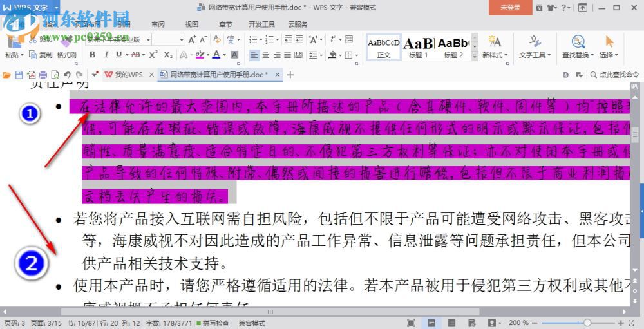Viewport: 644px width, 329px height.
Task: Copy the selected text
Action: click(41, 55)
